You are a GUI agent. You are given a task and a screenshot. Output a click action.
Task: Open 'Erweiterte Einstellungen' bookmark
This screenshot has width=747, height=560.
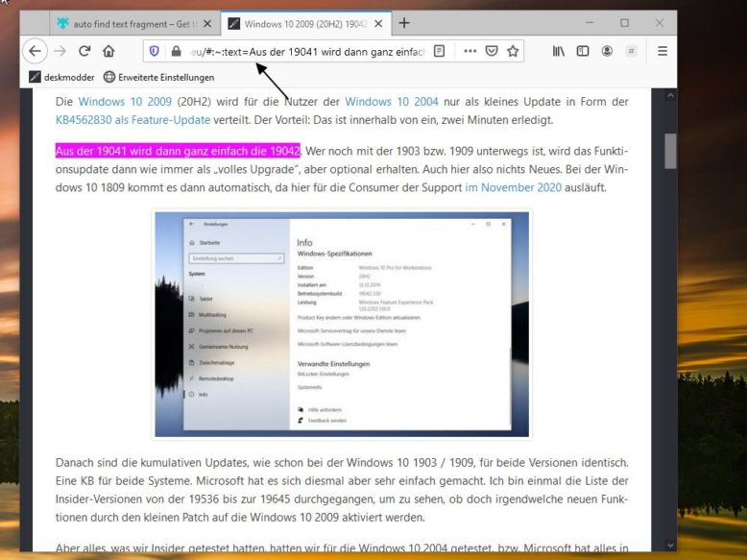coord(159,77)
